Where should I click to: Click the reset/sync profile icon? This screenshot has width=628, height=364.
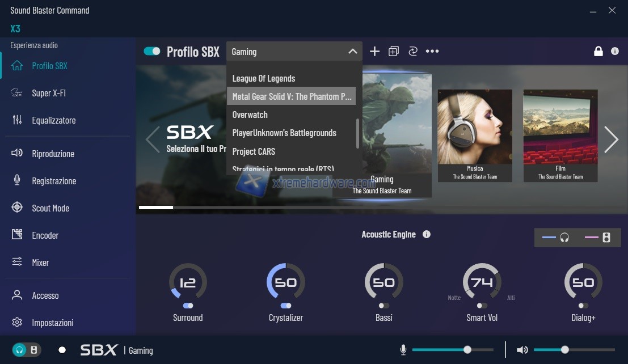(x=413, y=52)
